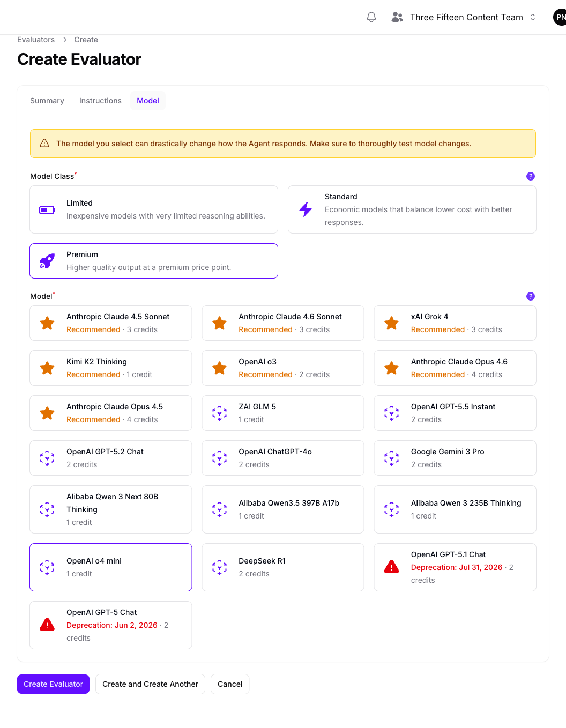The width and height of the screenshot is (566, 728).
Task: Switch to the Summary tab
Action: click(47, 101)
